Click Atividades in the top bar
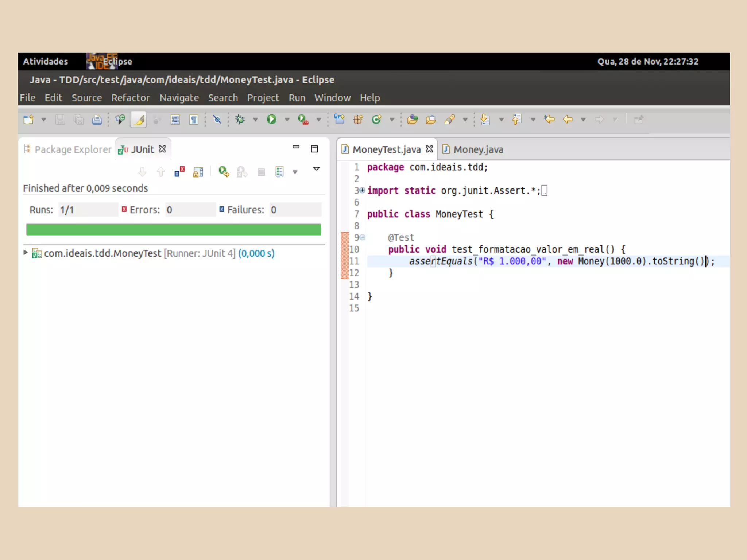Viewport: 747px width, 560px height. pyautogui.click(x=46, y=61)
